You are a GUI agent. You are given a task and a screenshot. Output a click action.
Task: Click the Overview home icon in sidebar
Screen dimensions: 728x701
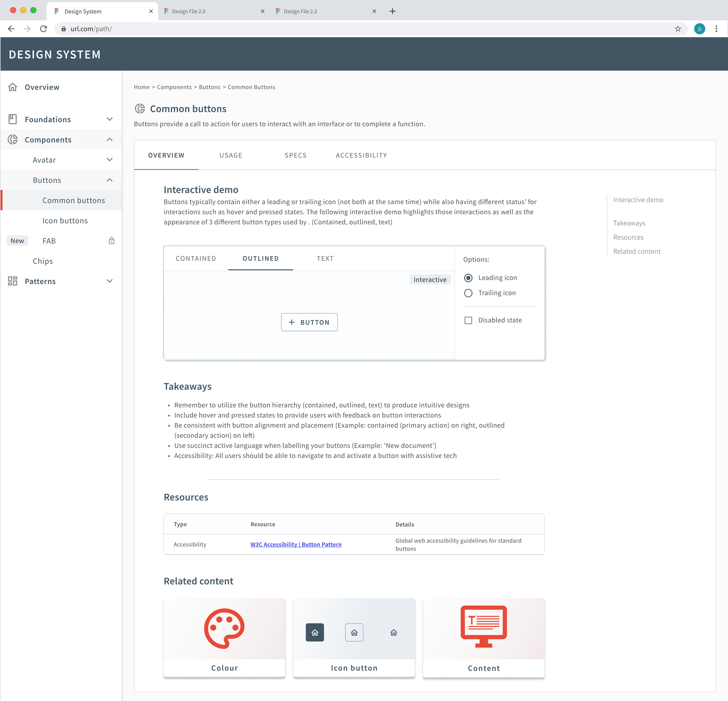13,87
